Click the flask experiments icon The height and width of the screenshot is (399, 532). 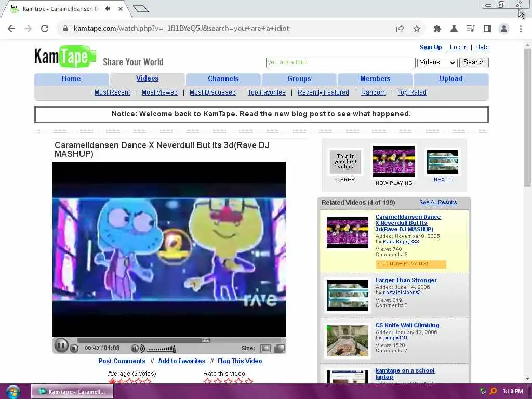[x=454, y=29]
